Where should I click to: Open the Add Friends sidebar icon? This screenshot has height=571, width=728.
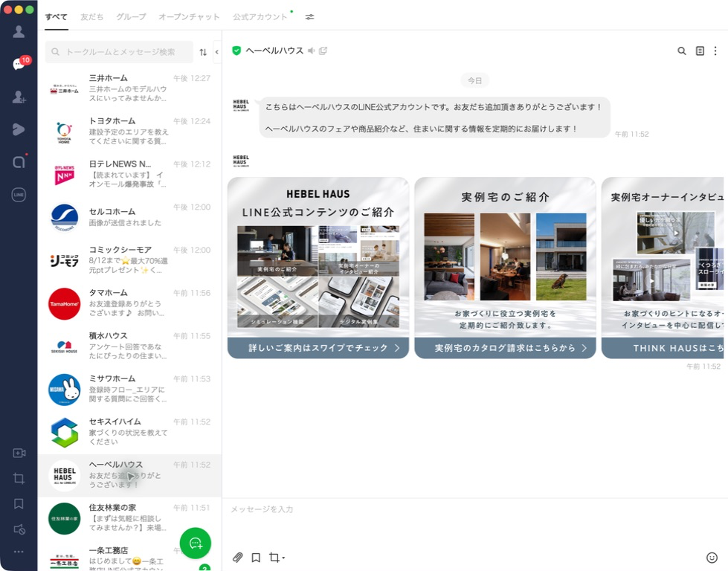19,97
